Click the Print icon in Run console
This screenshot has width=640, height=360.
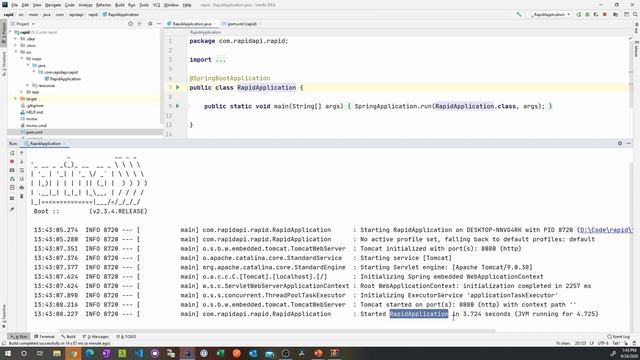(22, 187)
